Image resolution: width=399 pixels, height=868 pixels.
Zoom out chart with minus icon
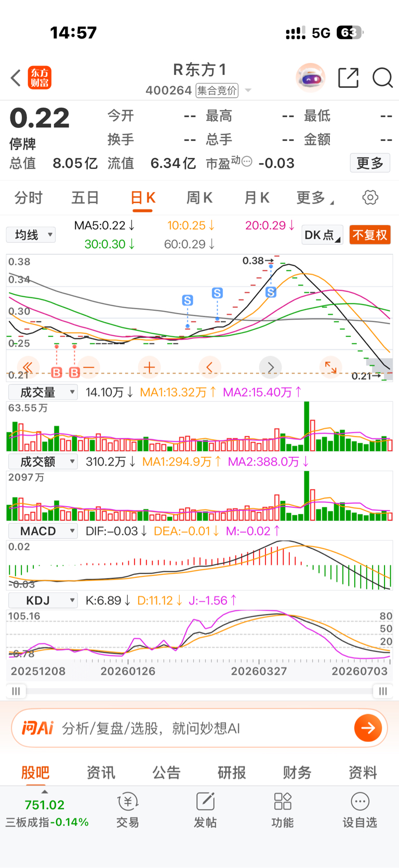tap(89, 367)
